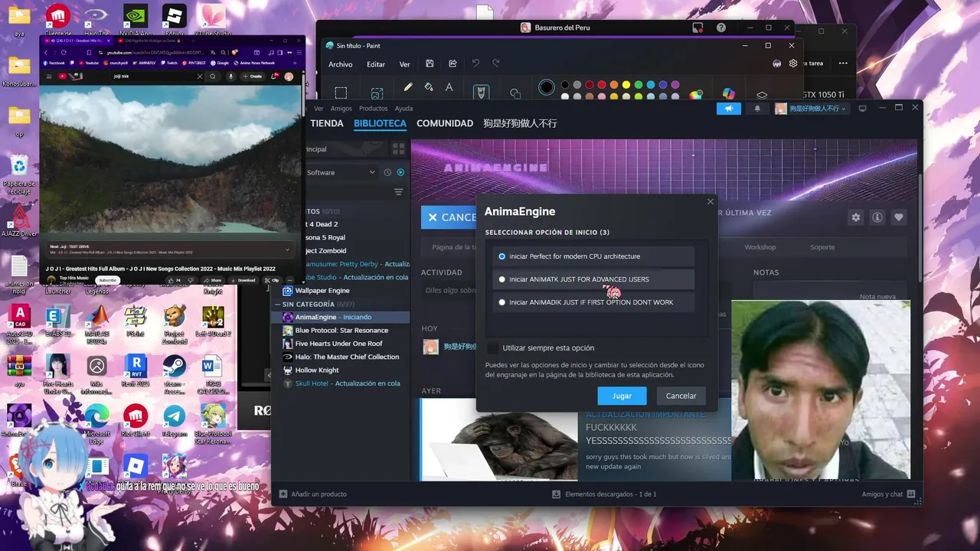This screenshot has width=980, height=551.
Task: Click the library grid view icon
Action: click(399, 149)
